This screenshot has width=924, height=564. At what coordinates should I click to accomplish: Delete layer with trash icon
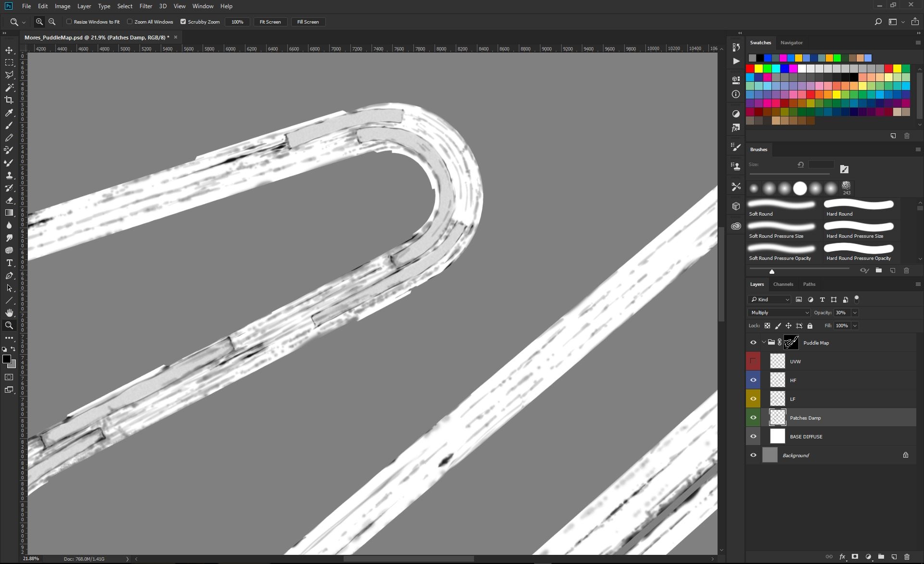[x=907, y=557]
